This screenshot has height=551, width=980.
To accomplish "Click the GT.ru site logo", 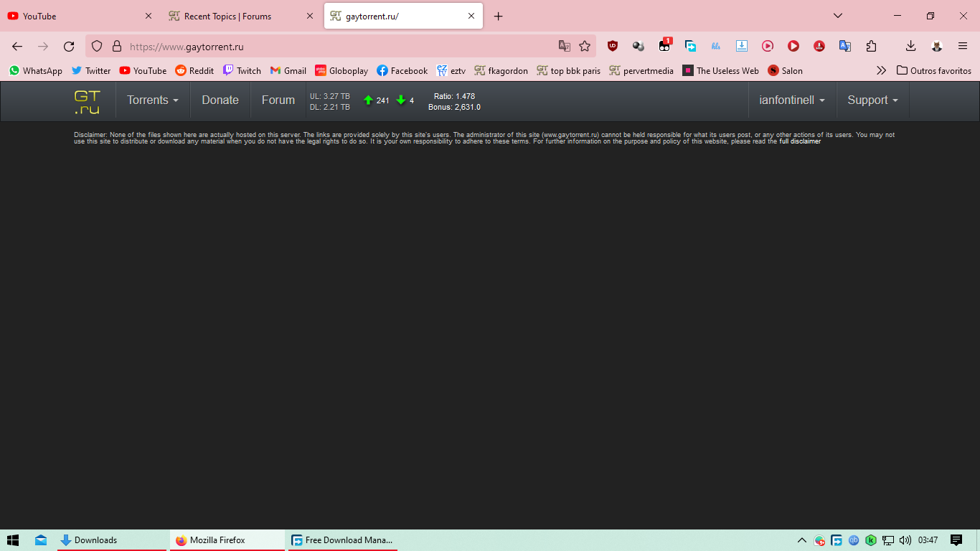I will pyautogui.click(x=87, y=101).
